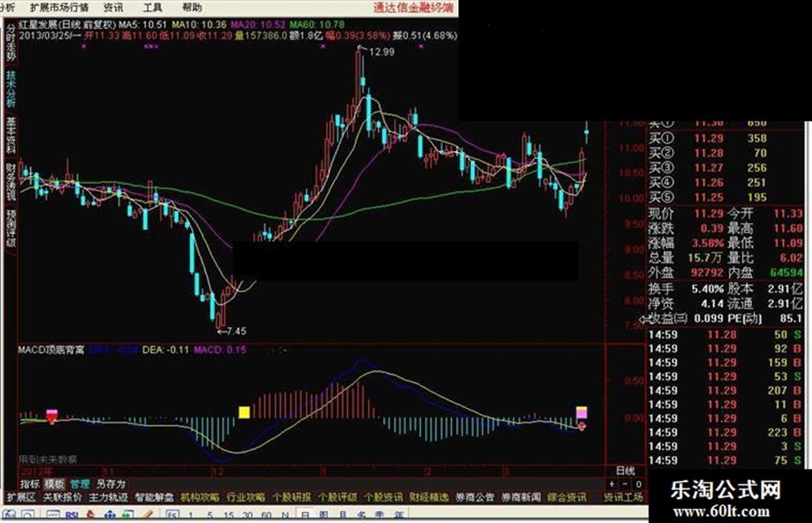Open the 机构攻略 tab
Image resolution: width=812 pixels, height=523 pixels.
tap(200, 497)
